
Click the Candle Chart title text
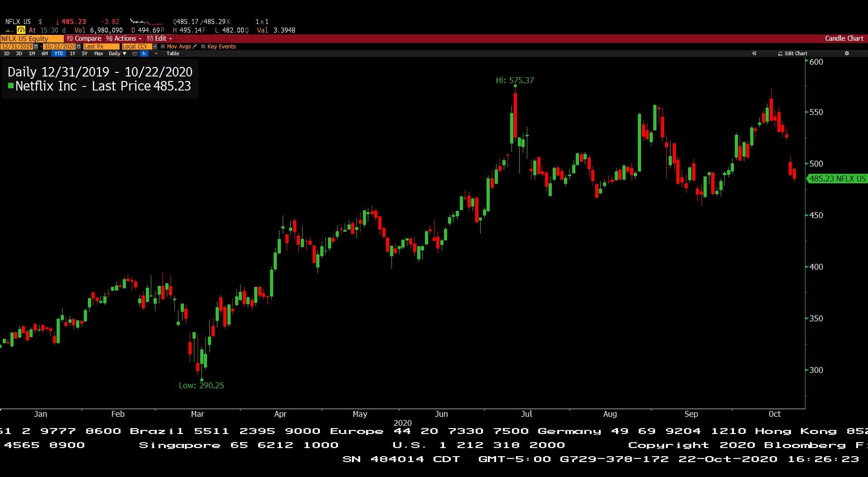click(x=844, y=38)
